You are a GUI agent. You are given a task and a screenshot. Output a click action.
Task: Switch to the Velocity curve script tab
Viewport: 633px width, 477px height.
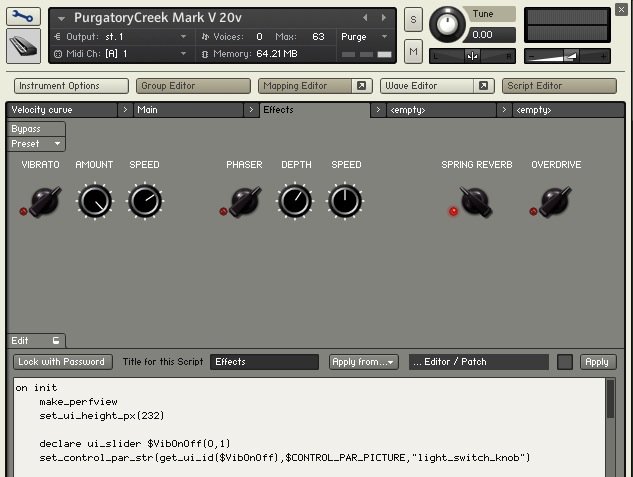tap(60, 110)
